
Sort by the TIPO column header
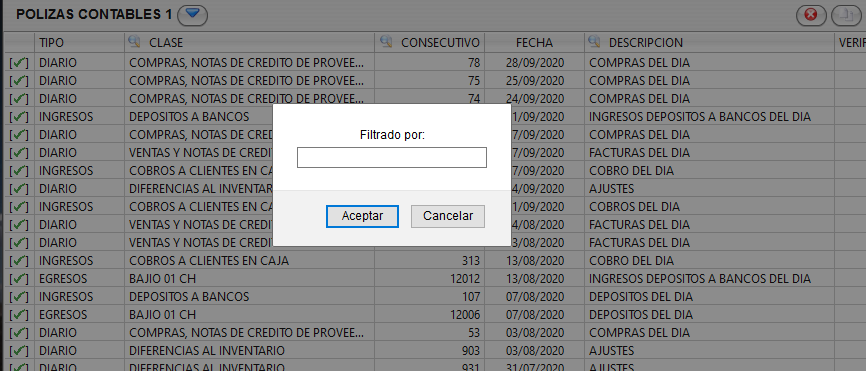80,43
